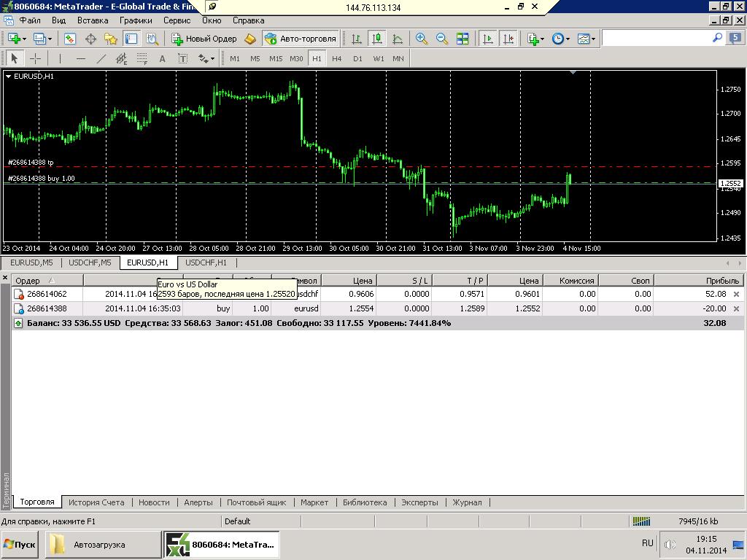Toggle the Navigator panel

click(x=111, y=39)
